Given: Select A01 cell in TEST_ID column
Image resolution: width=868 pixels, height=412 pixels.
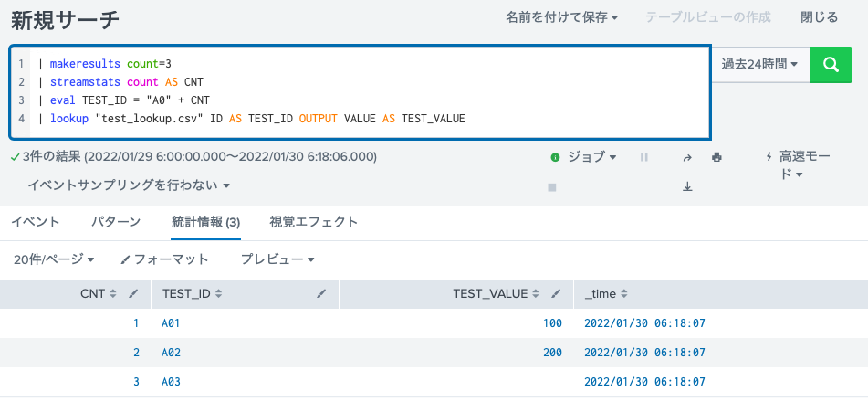Looking at the screenshot, I should click(171, 323).
